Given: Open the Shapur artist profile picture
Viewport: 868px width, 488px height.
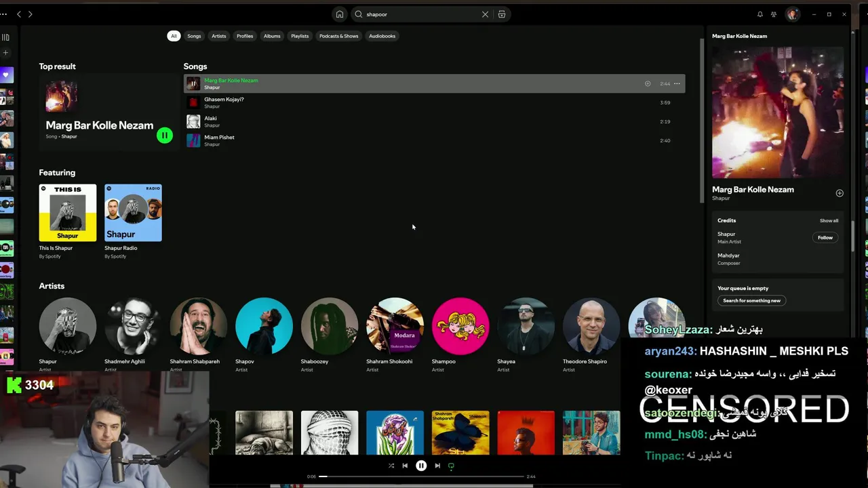Looking at the screenshot, I should coord(67,326).
